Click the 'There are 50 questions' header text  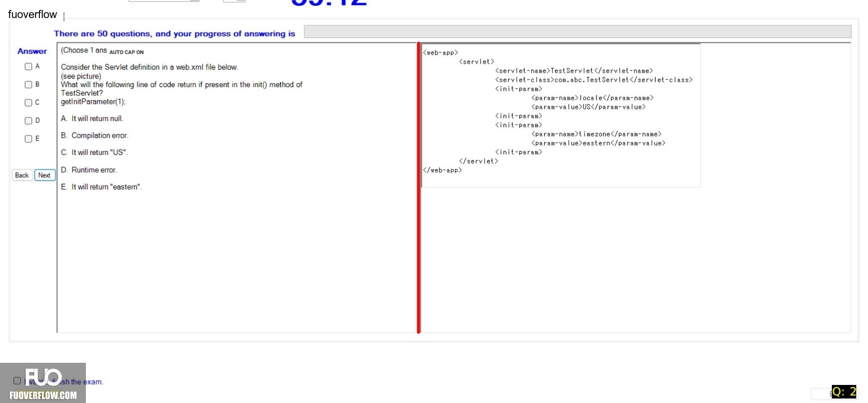(175, 33)
